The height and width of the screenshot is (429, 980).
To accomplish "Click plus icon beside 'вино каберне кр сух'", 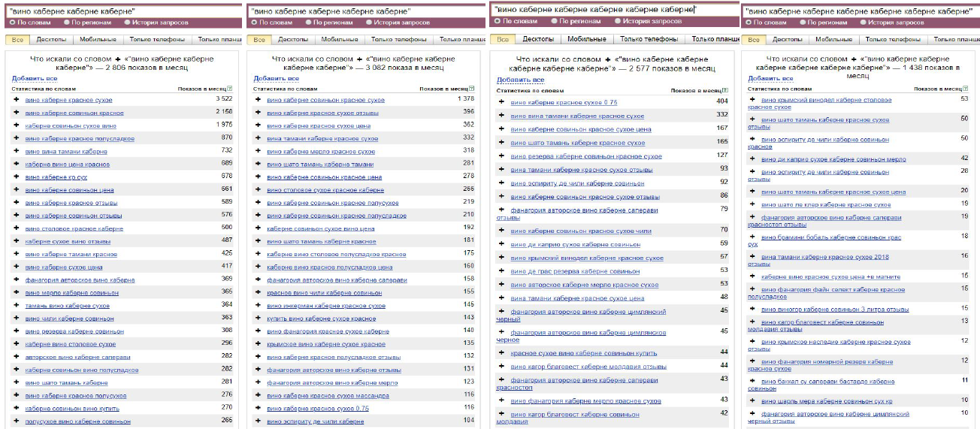I will coord(17,177).
